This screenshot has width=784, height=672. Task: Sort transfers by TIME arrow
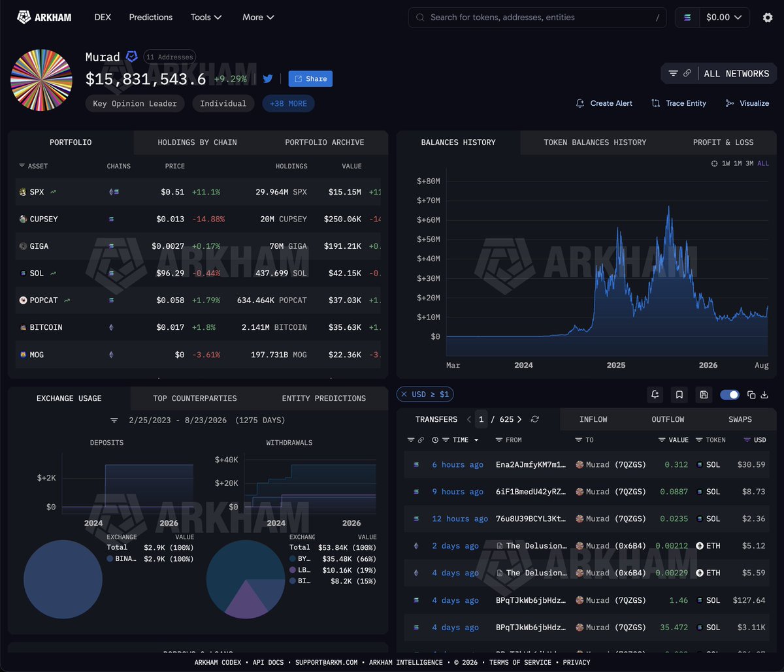476,440
